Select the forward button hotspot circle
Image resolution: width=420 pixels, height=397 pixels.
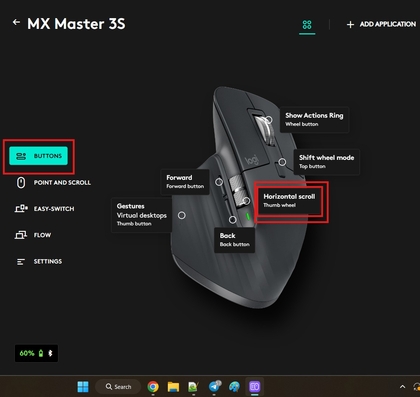[219, 182]
